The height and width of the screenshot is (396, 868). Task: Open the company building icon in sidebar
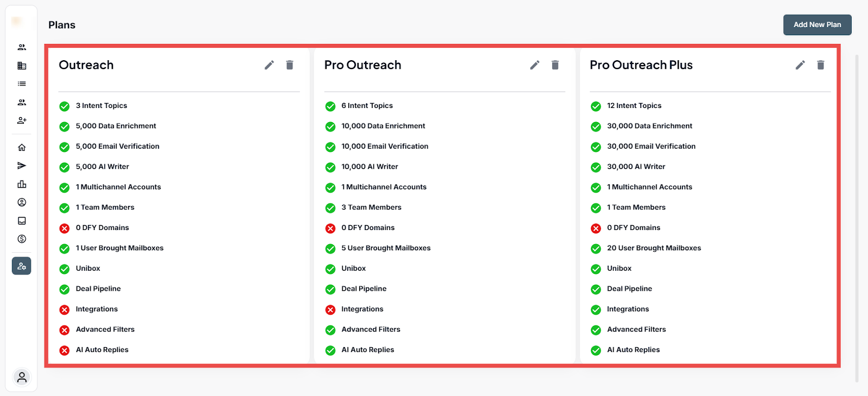tap(22, 66)
